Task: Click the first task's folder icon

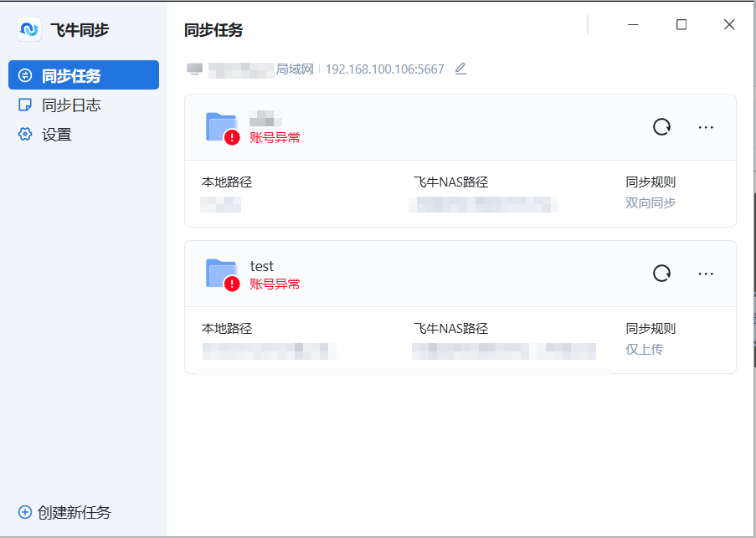Action: point(222,127)
